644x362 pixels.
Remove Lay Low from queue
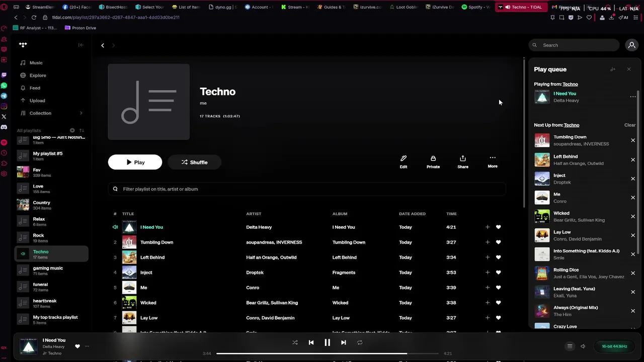click(x=633, y=235)
